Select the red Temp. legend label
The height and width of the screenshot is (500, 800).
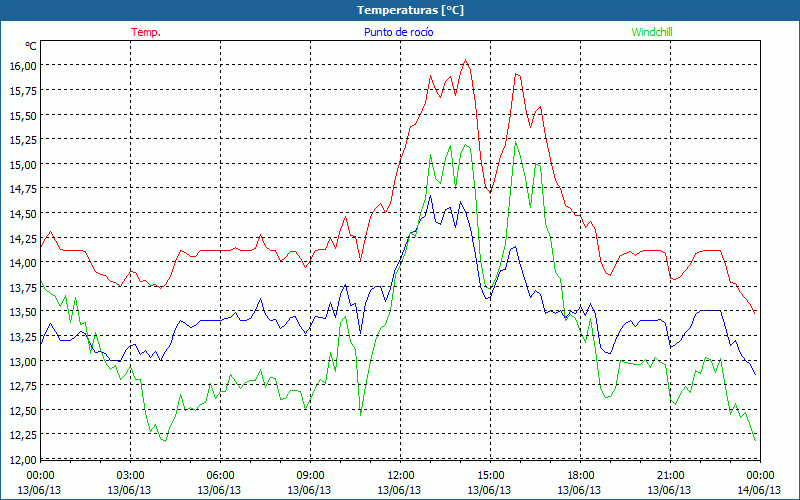click(x=146, y=32)
